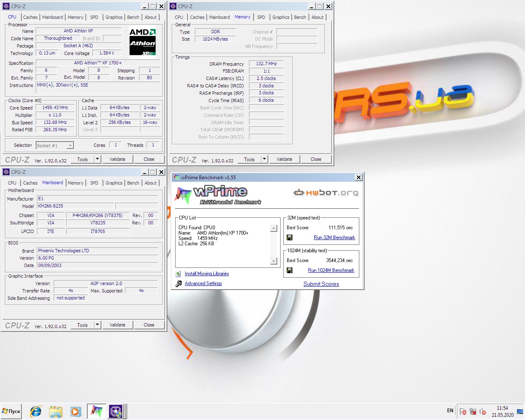Image resolution: width=525 pixels, height=420 pixels.
Task: Click the CPU-Z title icon in the Memory window
Action: click(173, 6)
